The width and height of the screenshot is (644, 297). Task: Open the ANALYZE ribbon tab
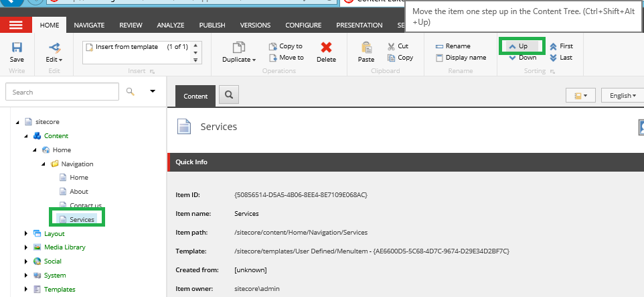(171, 25)
